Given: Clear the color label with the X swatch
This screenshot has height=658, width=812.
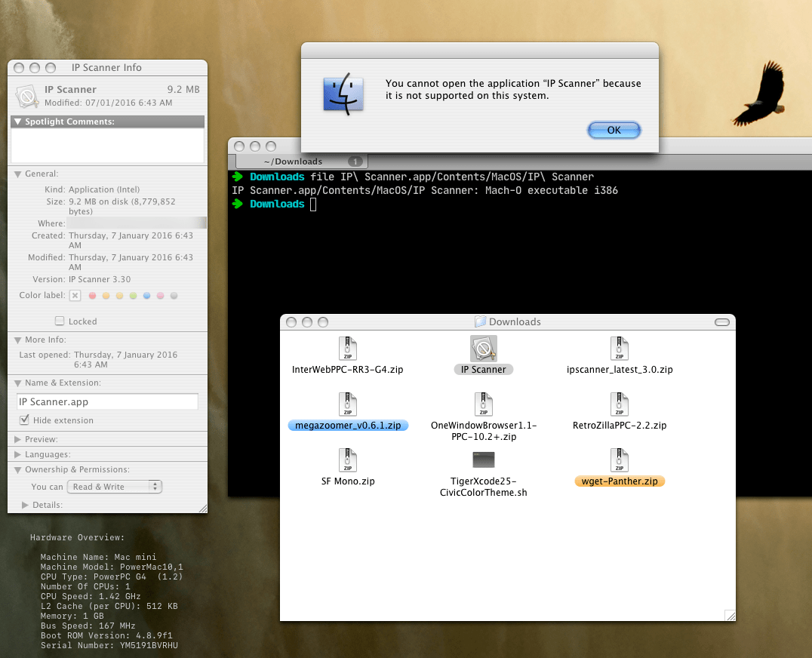Looking at the screenshot, I should tap(75, 296).
